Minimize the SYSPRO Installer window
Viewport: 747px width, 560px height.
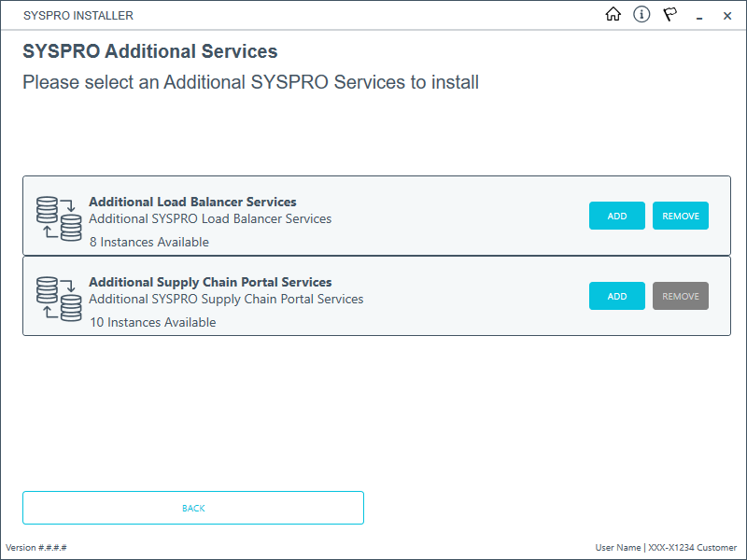(x=698, y=16)
